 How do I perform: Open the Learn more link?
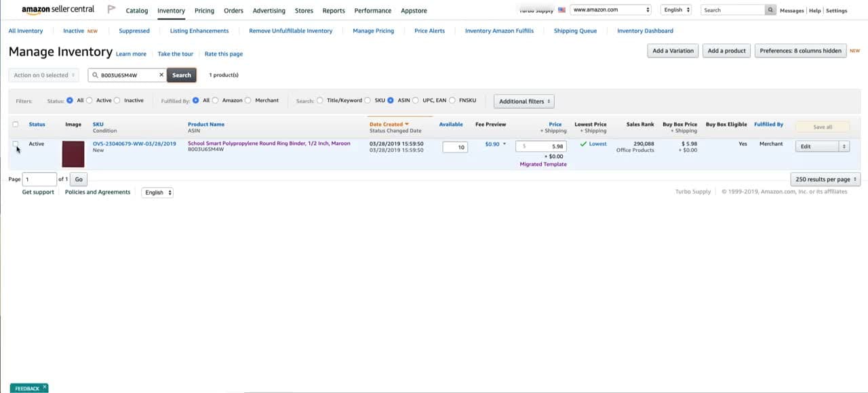[x=131, y=54]
